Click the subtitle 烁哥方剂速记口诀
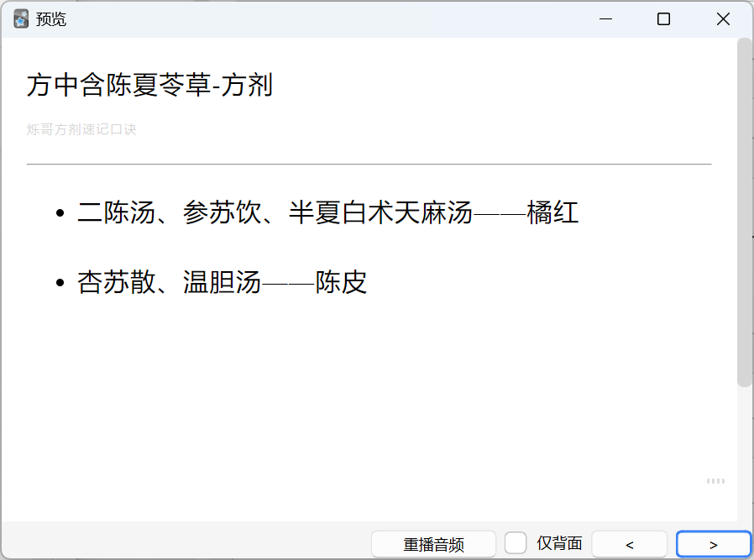This screenshot has width=754, height=560. coord(81,129)
